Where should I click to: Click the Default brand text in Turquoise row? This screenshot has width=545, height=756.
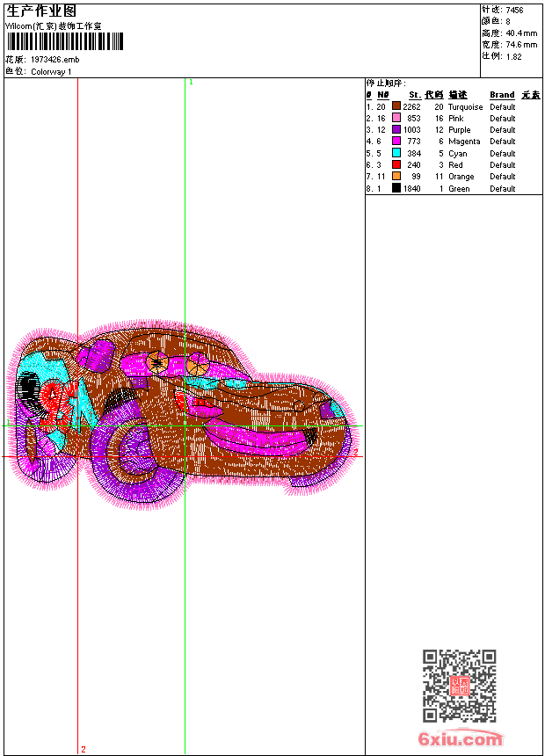pos(502,107)
